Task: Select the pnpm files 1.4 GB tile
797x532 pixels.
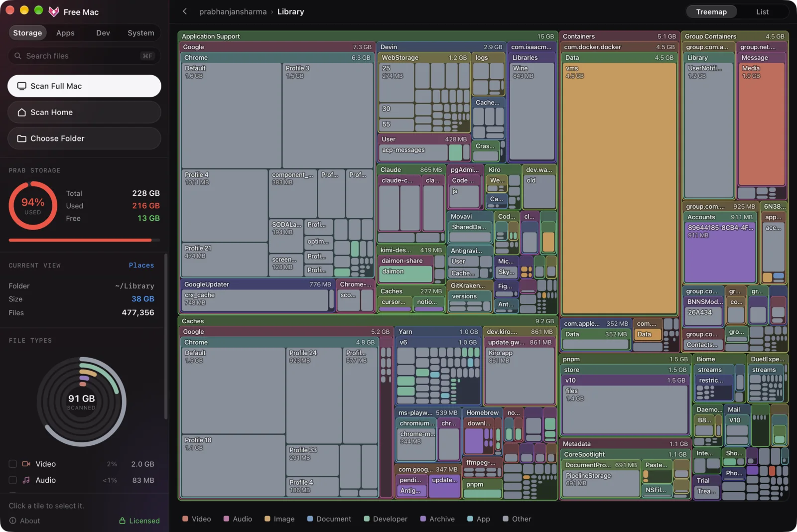Action: 625,410
